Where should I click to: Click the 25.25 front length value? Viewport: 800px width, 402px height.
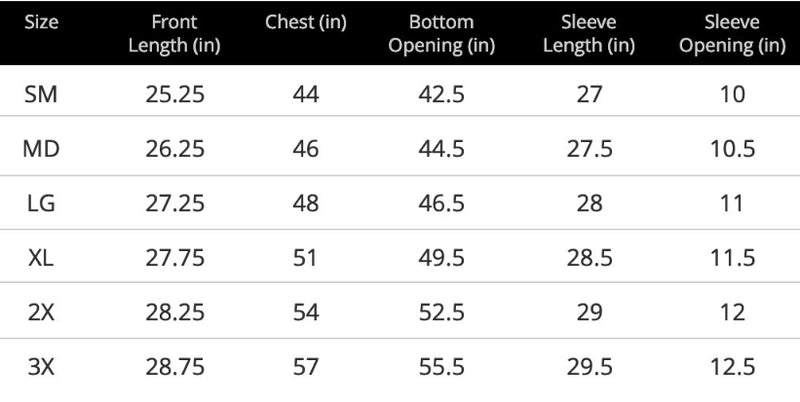tap(175, 94)
